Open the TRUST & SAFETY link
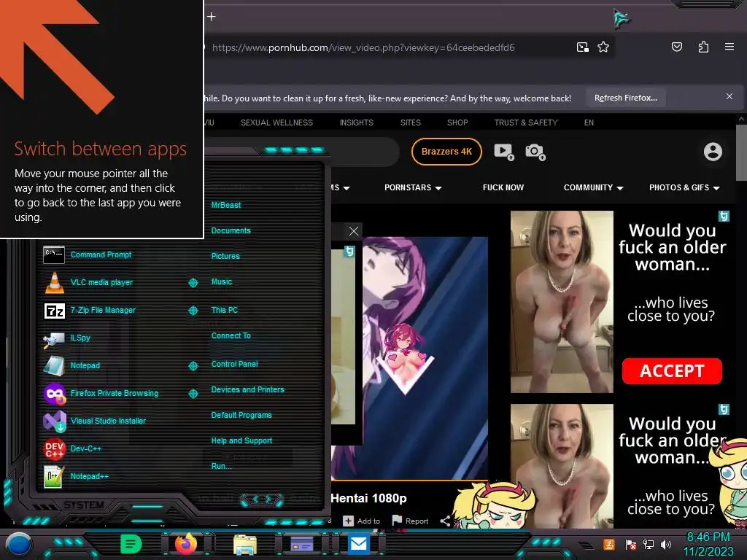This screenshot has width=747, height=560. click(526, 122)
